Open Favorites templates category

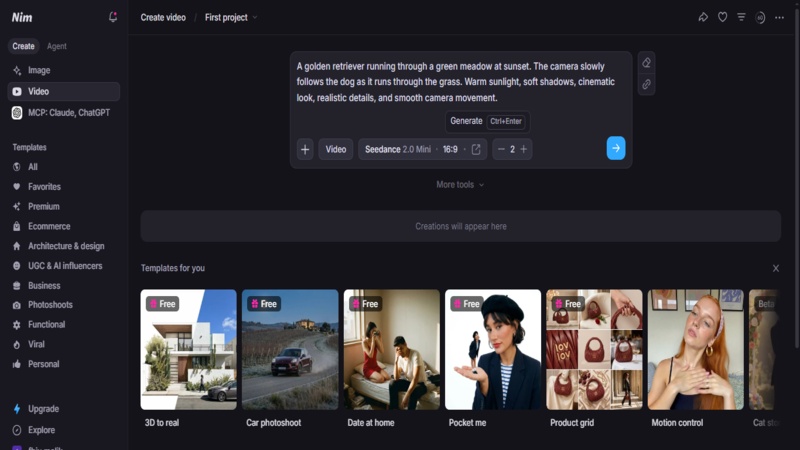tap(64, 187)
